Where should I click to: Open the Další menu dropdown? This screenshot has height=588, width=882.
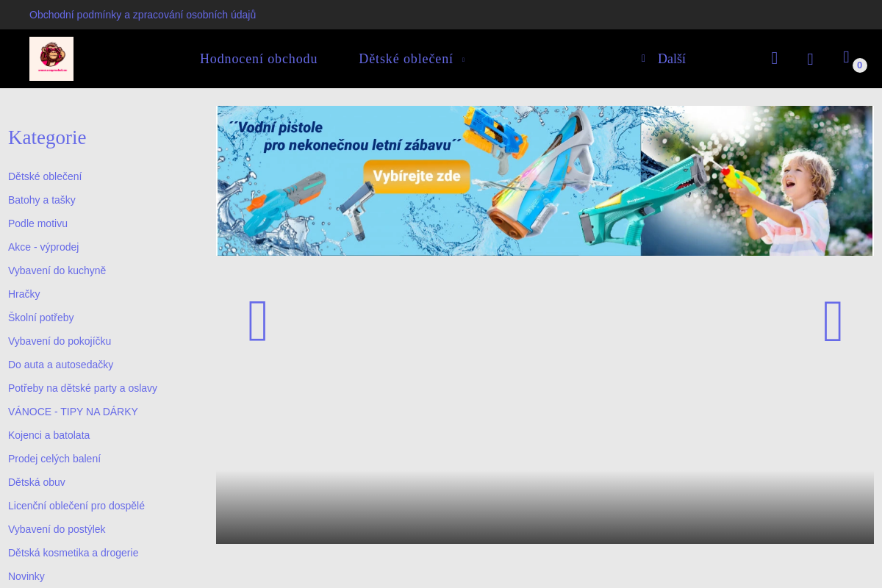click(664, 59)
